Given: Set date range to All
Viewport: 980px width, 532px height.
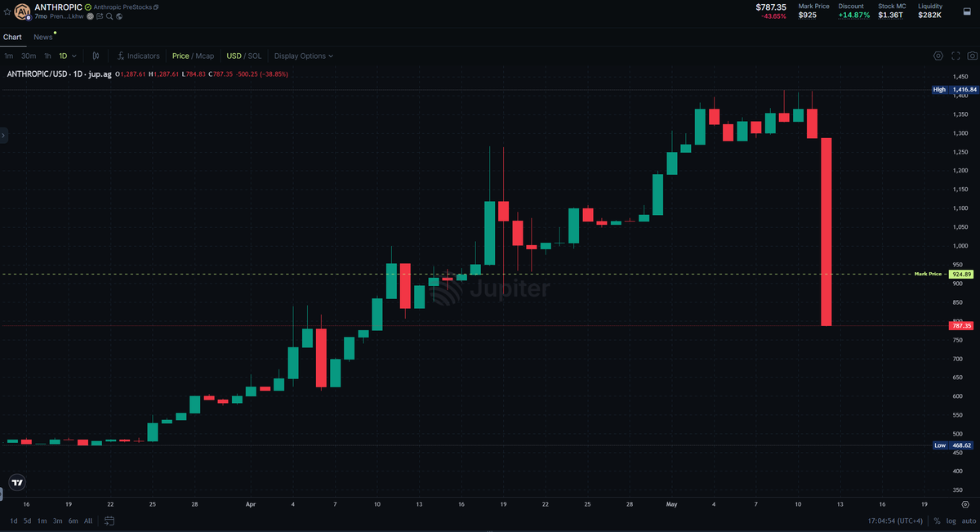Looking at the screenshot, I should [88, 521].
